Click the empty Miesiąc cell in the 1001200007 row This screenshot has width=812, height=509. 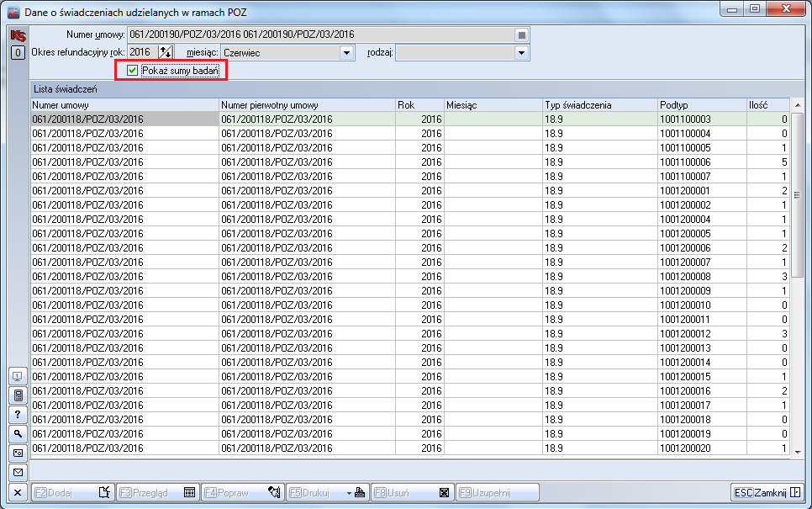pos(493,262)
